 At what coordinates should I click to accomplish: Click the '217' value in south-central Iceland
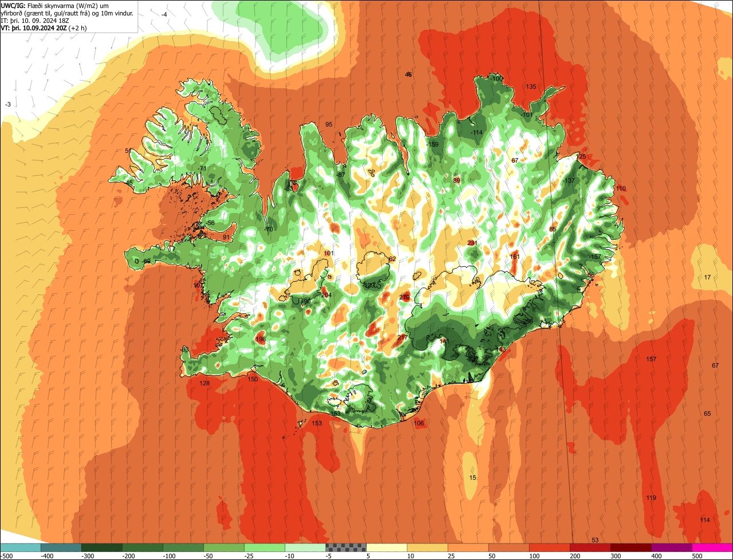[402, 337]
